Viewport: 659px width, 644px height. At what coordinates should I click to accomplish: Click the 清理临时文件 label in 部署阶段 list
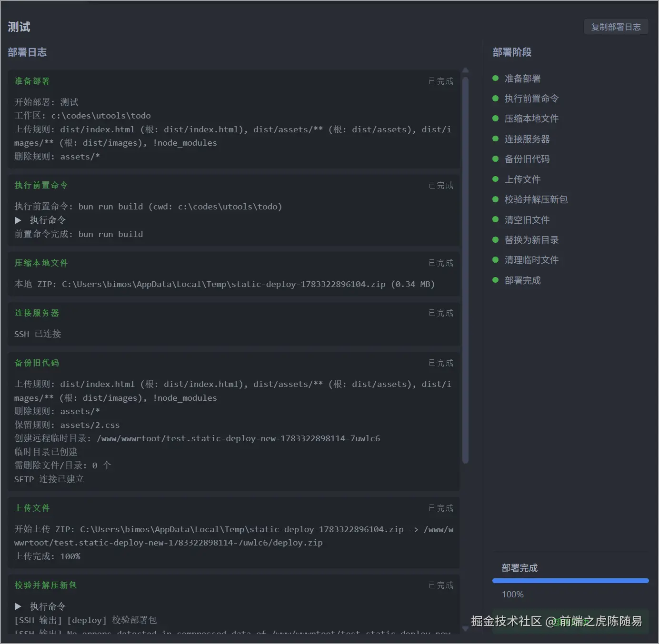531,260
